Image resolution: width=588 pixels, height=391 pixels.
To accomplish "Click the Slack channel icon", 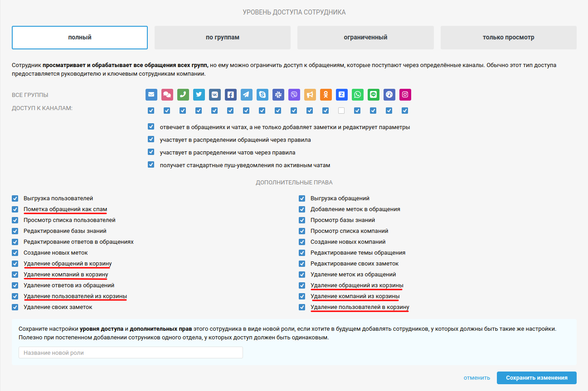I will click(278, 95).
